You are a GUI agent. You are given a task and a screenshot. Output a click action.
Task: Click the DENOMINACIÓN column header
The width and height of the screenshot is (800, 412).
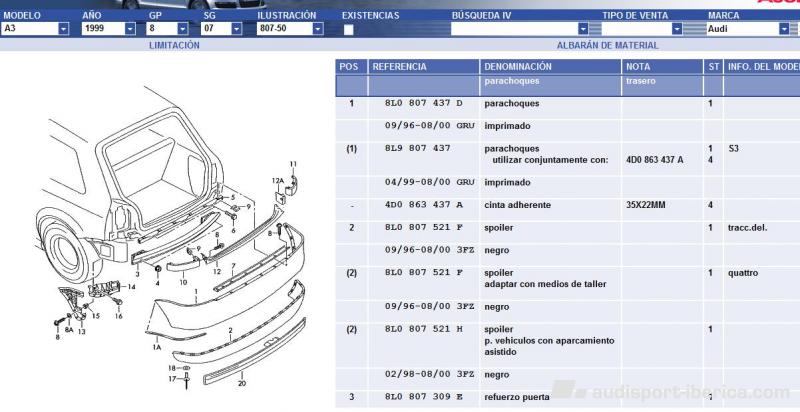[x=550, y=67]
